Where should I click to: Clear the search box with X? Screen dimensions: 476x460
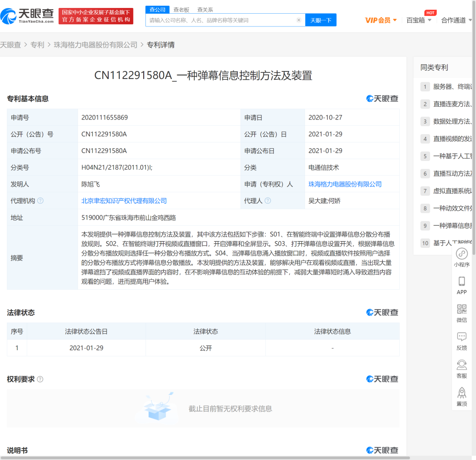point(298,20)
